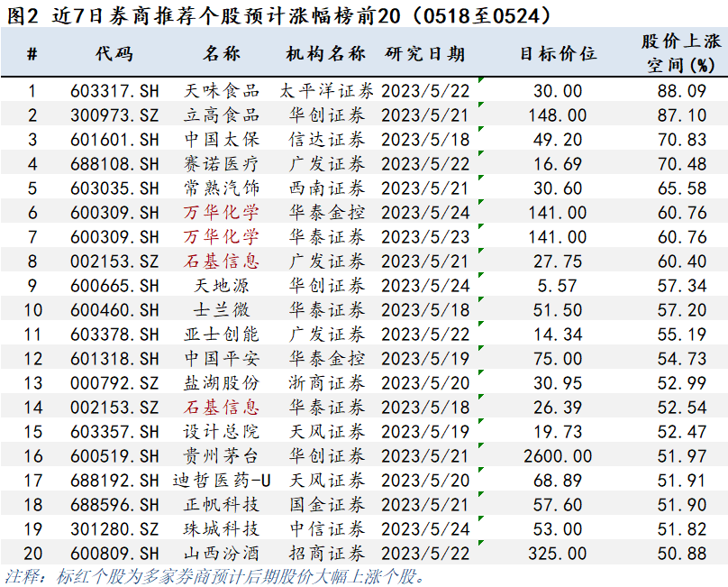Select the footnote 注释 about 标红个股
The image size is (728, 587).
(x=214, y=576)
